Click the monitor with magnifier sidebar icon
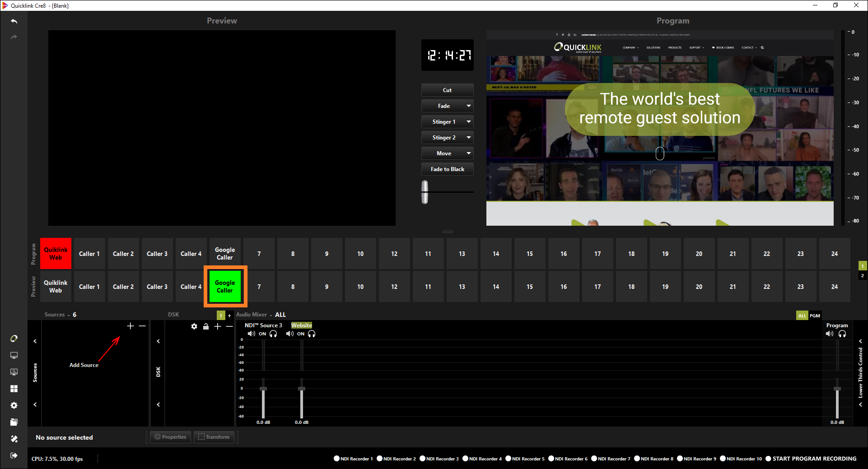This screenshot has height=469, width=868. 14,372
